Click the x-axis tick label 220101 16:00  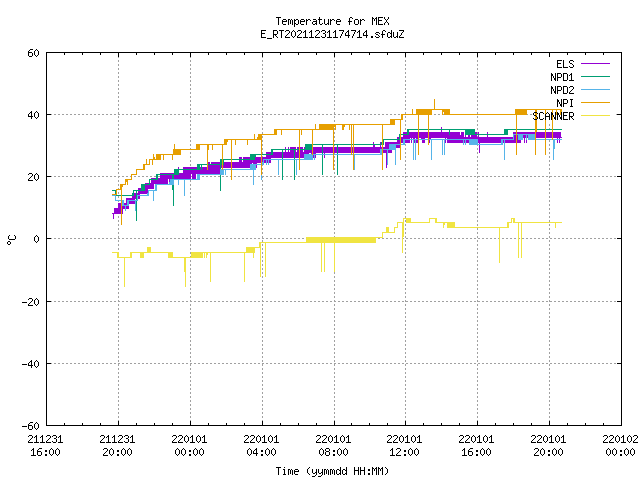(476, 446)
